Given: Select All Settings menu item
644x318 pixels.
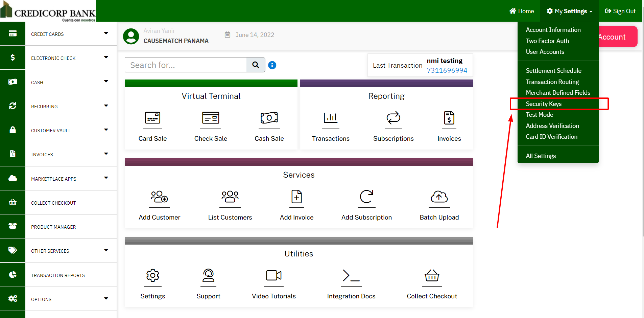Looking at the screenshot, I should pyautogui.click(x=541, y=156).
